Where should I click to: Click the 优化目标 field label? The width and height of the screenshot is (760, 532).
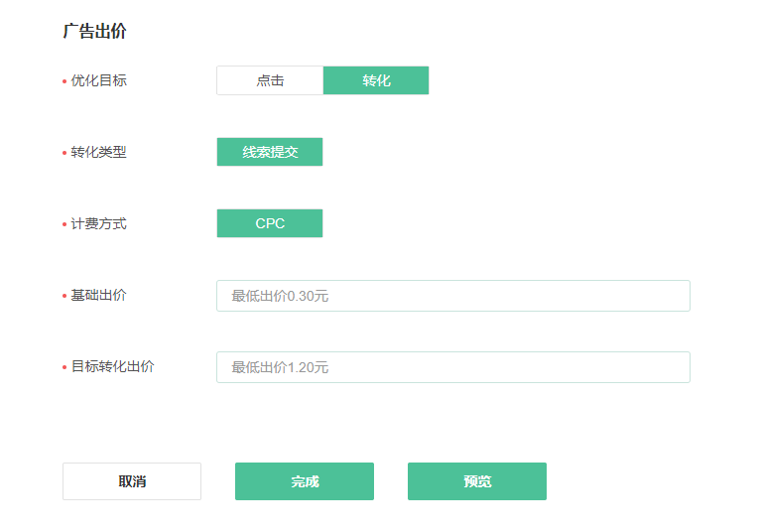tap(98, 80)
